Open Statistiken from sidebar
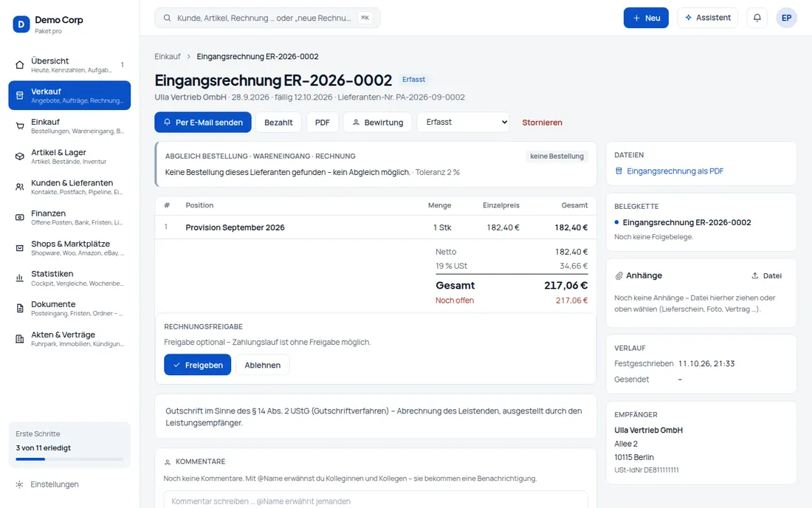Image resolution: width=812 pixels, height=508 pixels. 69,278
